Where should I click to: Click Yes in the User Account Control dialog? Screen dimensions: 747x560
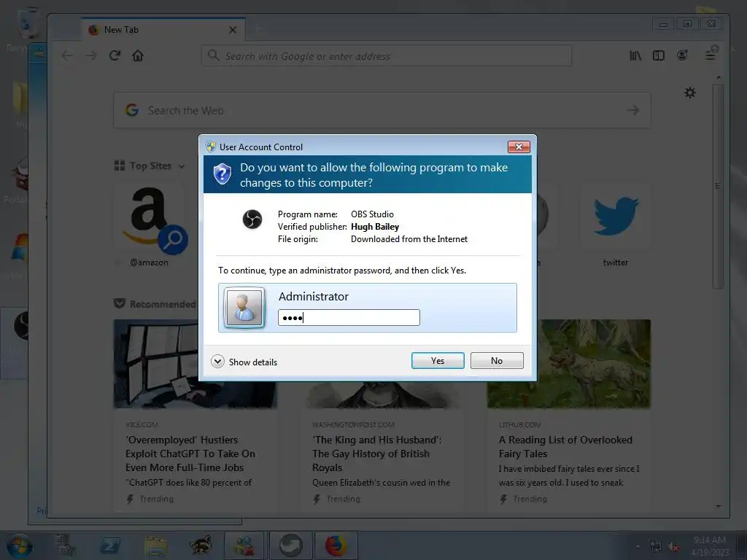(438, 360)
